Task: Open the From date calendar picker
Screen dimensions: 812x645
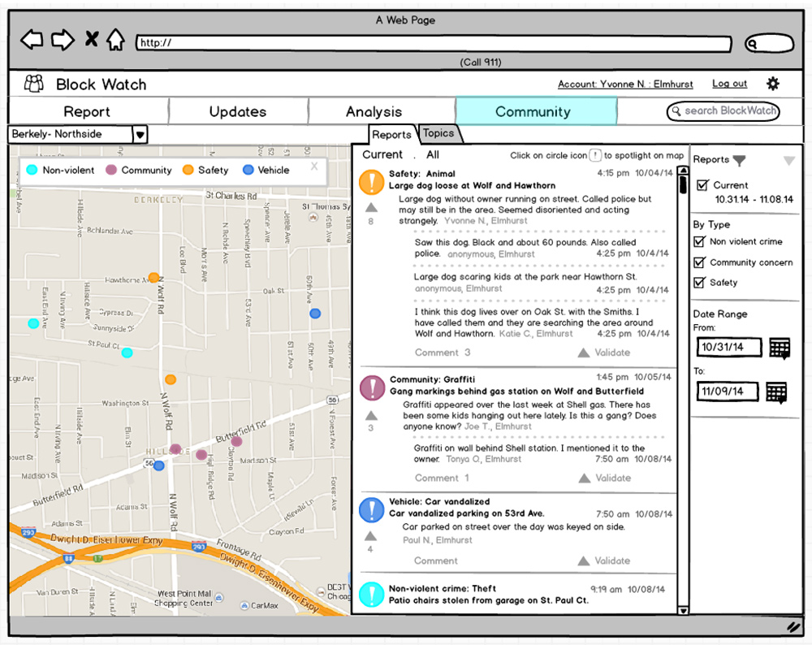Action: pyautogui.click(x=779, y=348)
